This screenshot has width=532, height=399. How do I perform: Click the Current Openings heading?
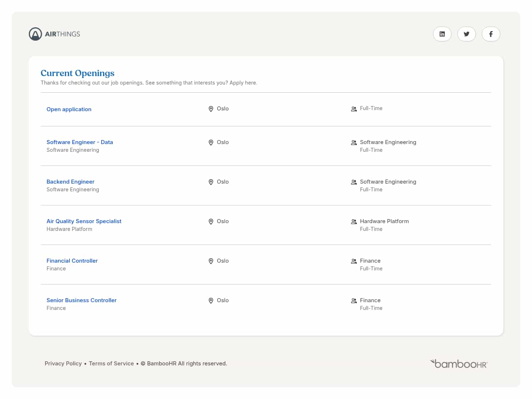point(78,73)
